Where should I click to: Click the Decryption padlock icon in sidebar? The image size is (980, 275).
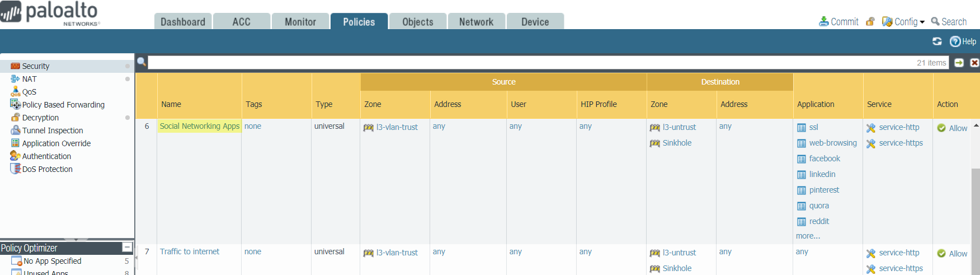coord(16,118)
